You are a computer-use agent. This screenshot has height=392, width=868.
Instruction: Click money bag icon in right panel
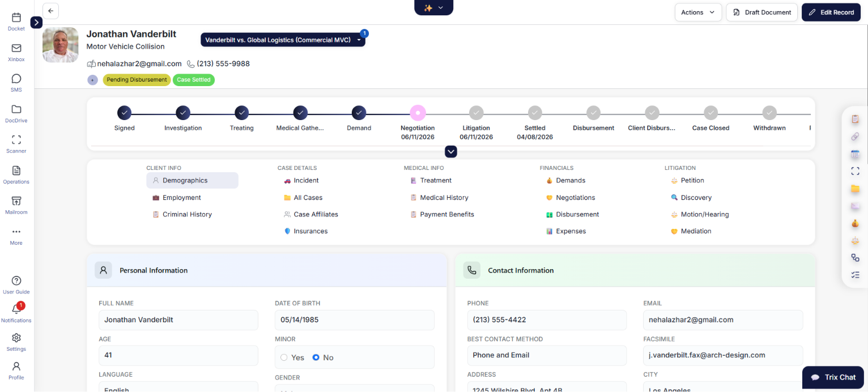pyautogui.click(x=855, y=223)
